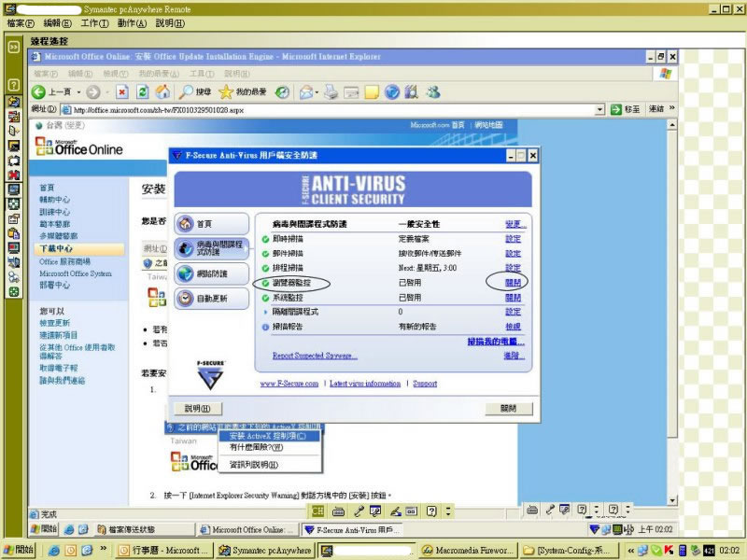Screen dimensions: 747x560
Task: Open pcAnywhere 工作(T) menu
Action: coord(94,23)
